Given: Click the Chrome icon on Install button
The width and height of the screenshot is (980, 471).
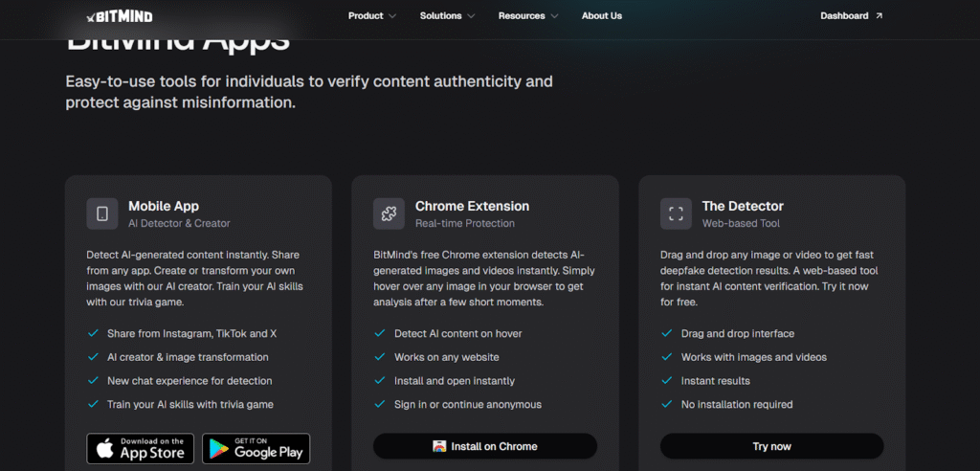Looking at the screenshot, I should pos(439,446).
